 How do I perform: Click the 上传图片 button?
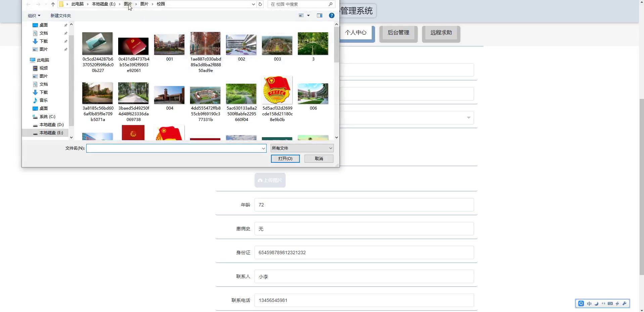[x=270, y=180]
